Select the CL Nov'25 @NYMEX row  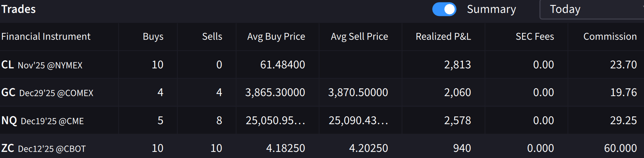click(x=42, y=65)
